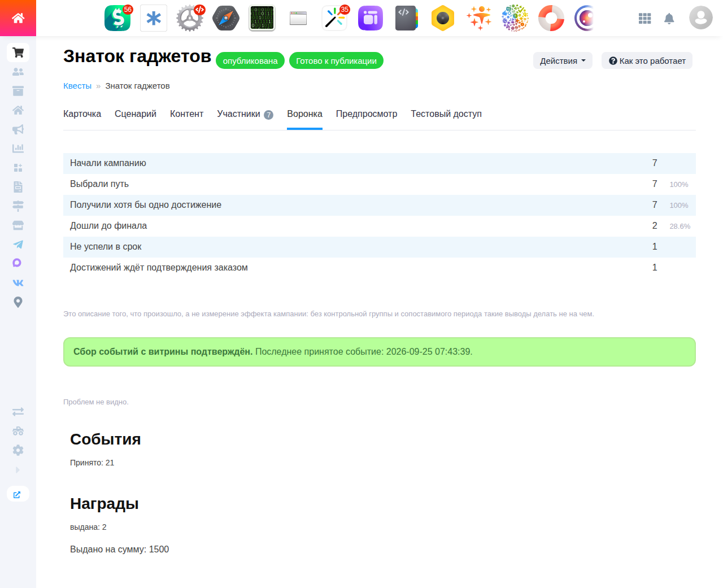This screenshot has height=588, width=723.
Task: Click the Как это работает button
Action: [x=647, y=60]
